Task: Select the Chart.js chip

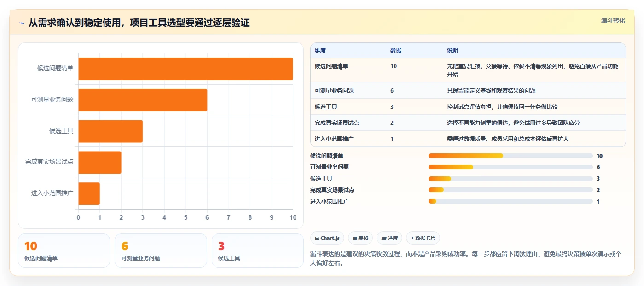Action: point(327,238)
